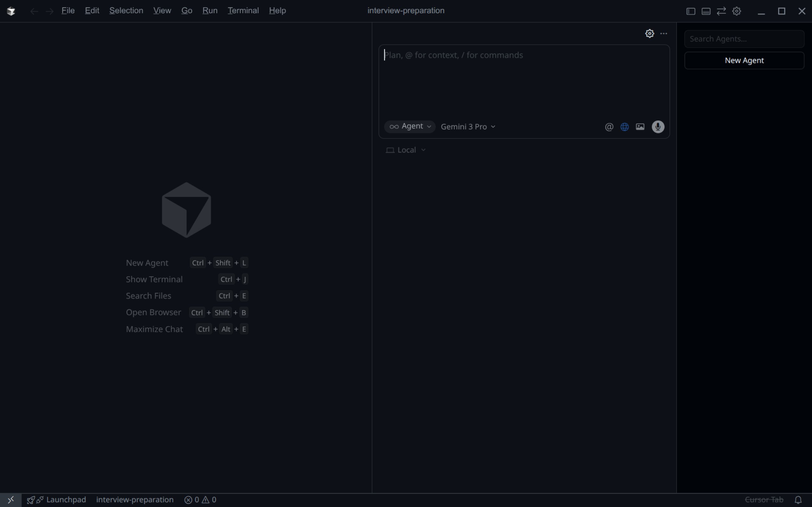Click the Search Agents input field
The height and width of the screenshot is (507, 812).
coord(744,39)
